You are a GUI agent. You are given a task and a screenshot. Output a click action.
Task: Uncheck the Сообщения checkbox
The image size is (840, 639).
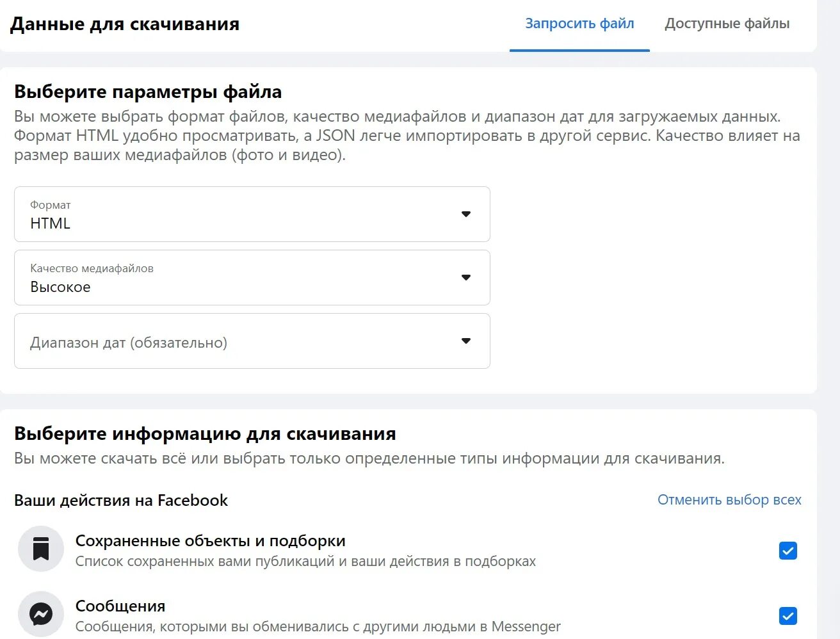[x=787, y=616]
